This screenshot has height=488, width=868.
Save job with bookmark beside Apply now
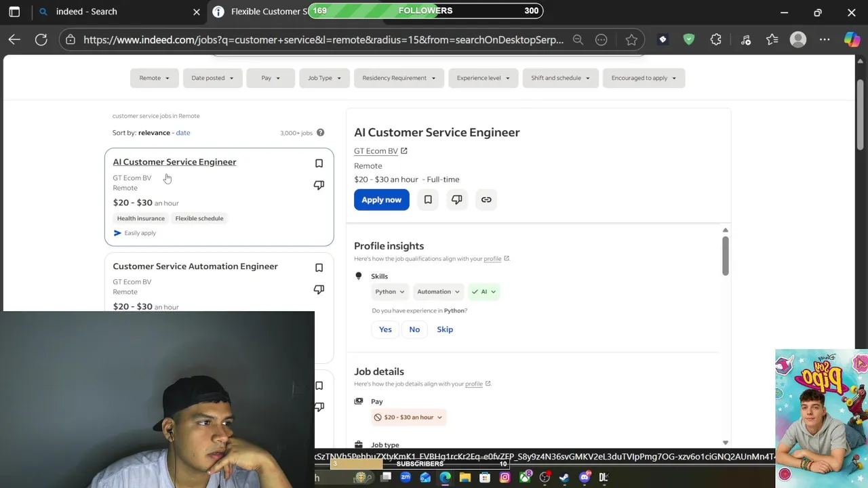click(428, 199)
